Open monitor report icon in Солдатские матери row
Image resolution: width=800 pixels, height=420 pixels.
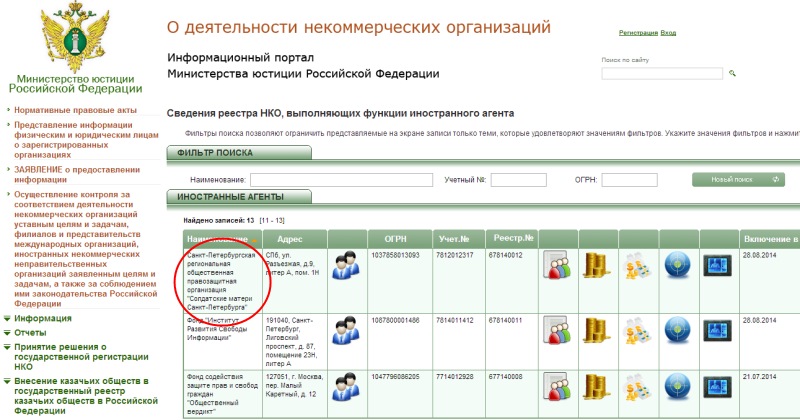click(x=717, y=266)
